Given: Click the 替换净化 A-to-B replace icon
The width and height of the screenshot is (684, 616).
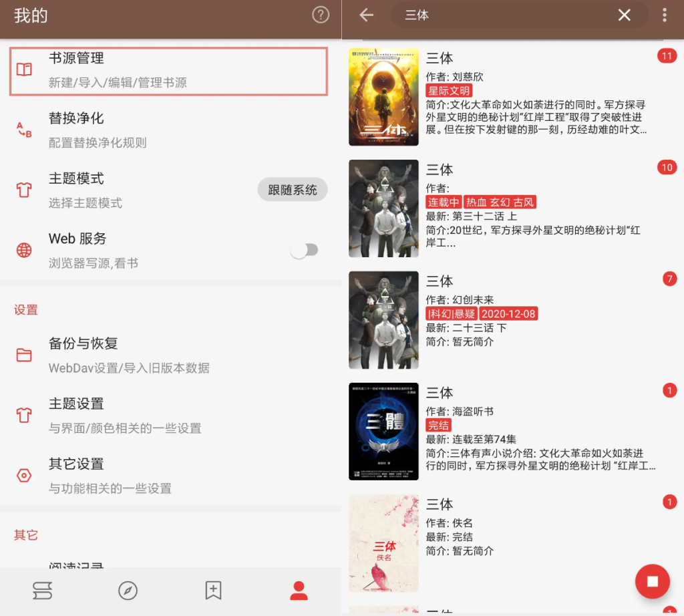Looking at the screenshot, I should click(x=24, y=130).
